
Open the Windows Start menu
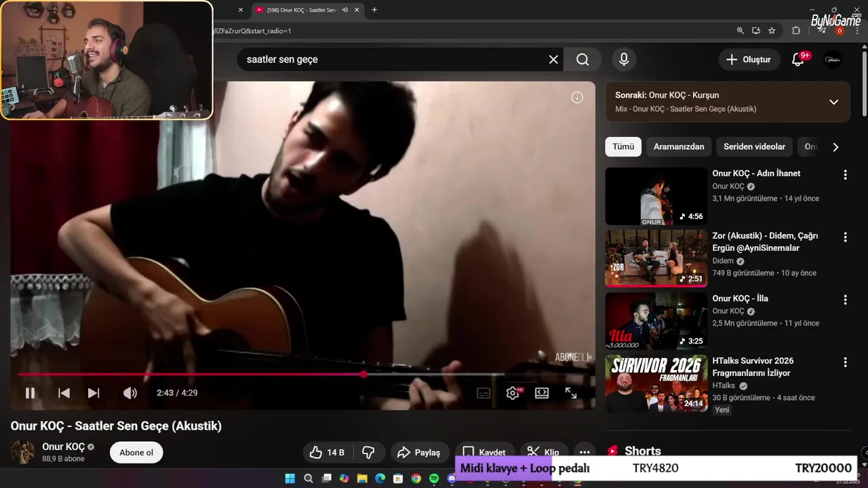click(x=290, y=479)
